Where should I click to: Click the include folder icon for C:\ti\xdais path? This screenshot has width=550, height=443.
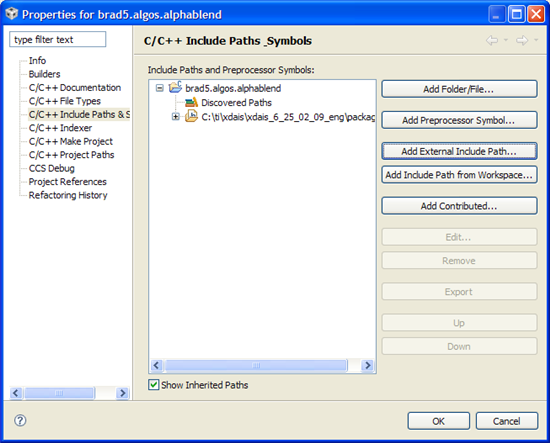(x=191, y=116)
